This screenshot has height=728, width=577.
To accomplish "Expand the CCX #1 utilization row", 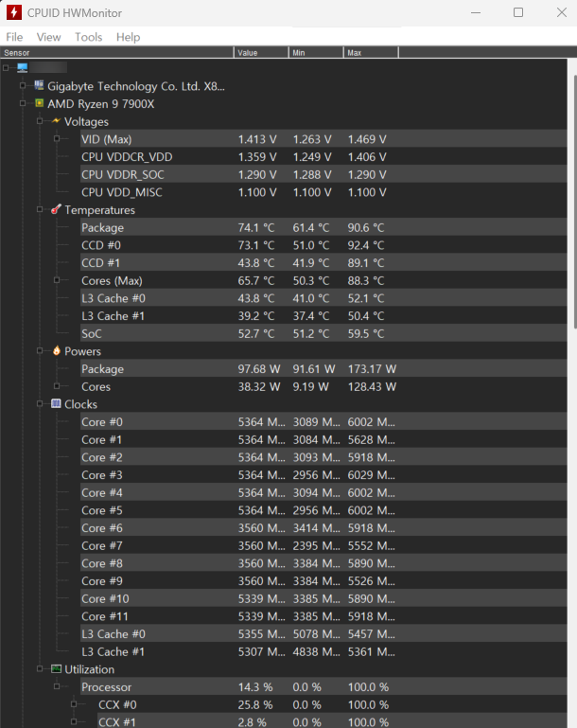I will pyautogui.click(x=74, y=722).
